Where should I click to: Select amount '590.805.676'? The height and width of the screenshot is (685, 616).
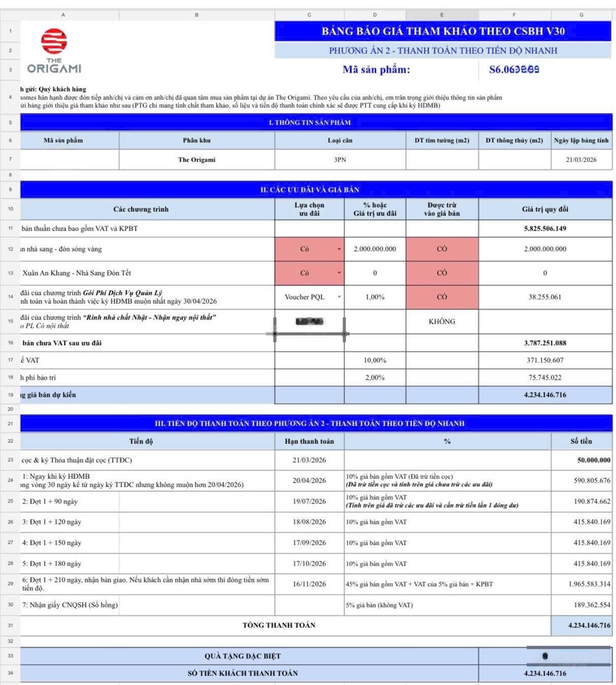[581, 480]
